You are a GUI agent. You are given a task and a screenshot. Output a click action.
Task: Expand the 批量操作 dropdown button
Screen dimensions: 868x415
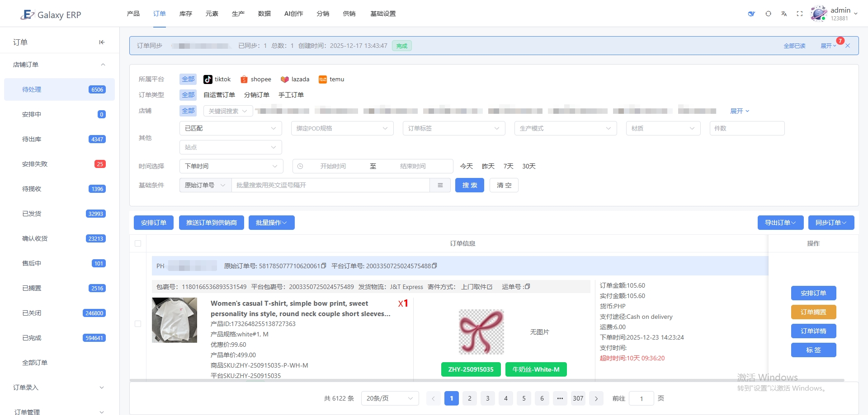(x=271, y=223)
